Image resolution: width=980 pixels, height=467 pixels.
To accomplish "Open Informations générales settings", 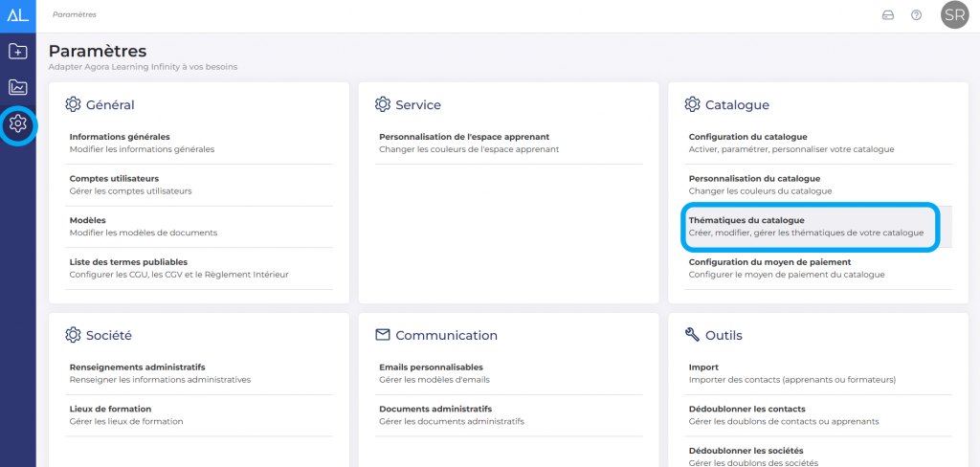I will (120, 137).
